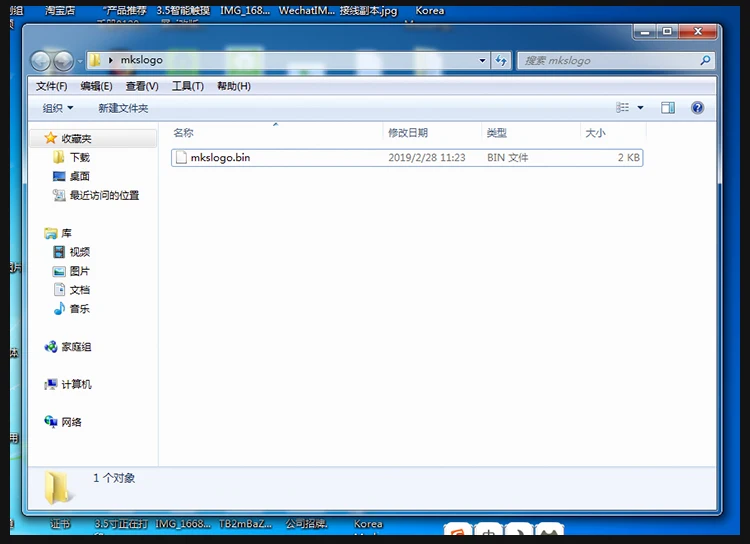Open the 音乐 library

tap(79, 309)
